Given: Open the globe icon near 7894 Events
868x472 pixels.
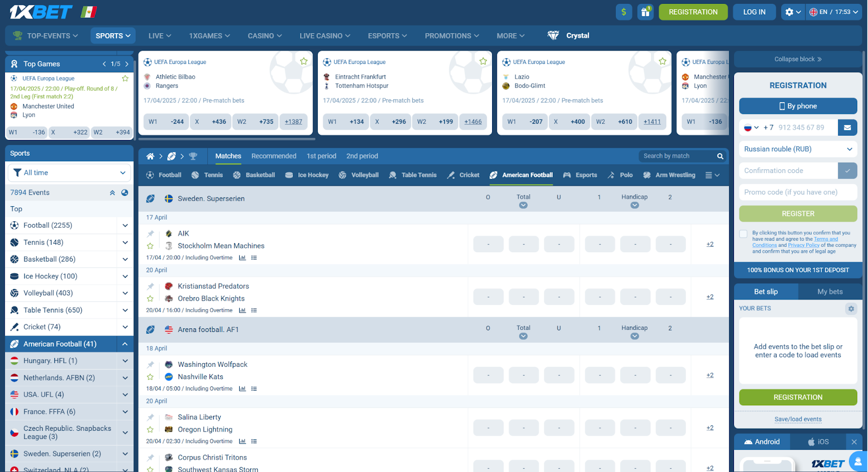Looking at the screenshot, I should [x=124, y=193].
